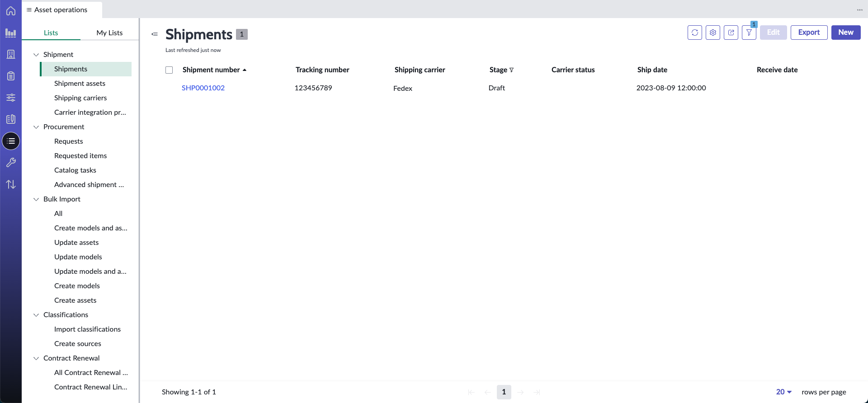Collapse the Shipment tree group

pos(36,55)
